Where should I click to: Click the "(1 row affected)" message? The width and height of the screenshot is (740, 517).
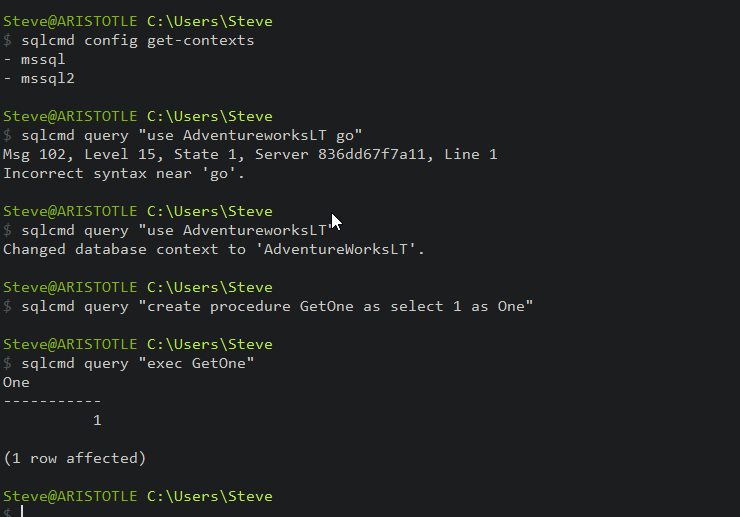coord(75,458)
